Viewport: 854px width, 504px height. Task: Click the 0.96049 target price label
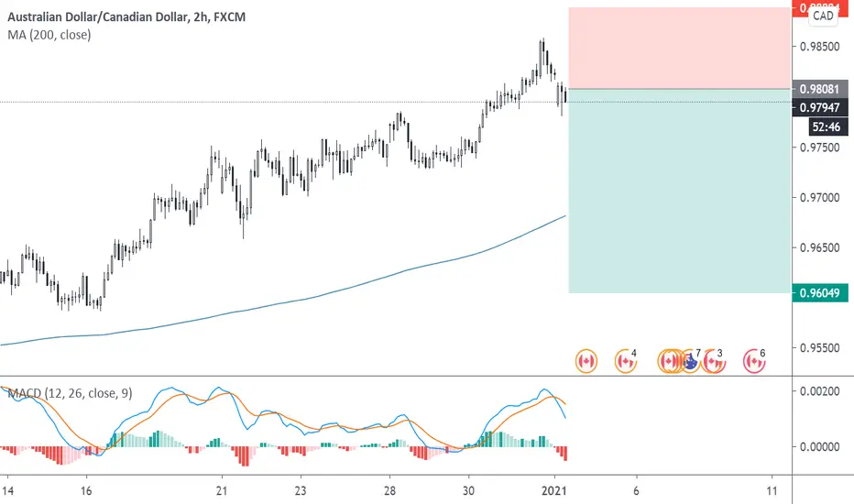click(x=820, y=293)
